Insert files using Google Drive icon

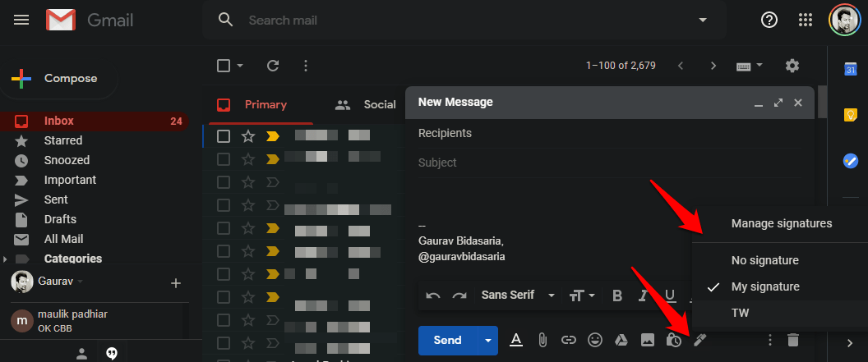[x=621, y=340]
